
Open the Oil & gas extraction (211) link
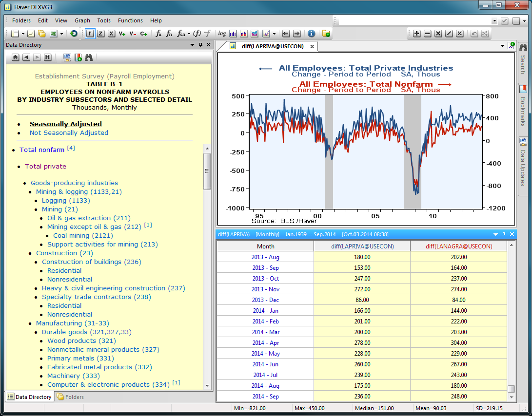[89, 218]
